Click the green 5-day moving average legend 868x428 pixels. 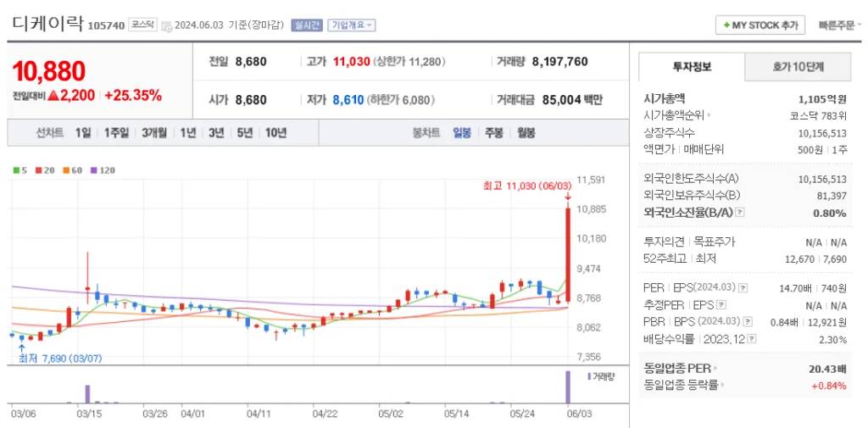[x=20, y=170]
